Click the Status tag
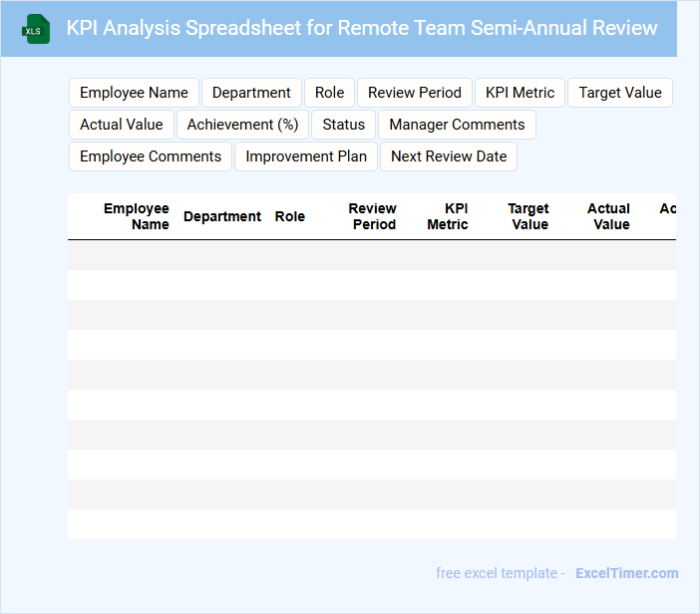 (x=343, y=125)
